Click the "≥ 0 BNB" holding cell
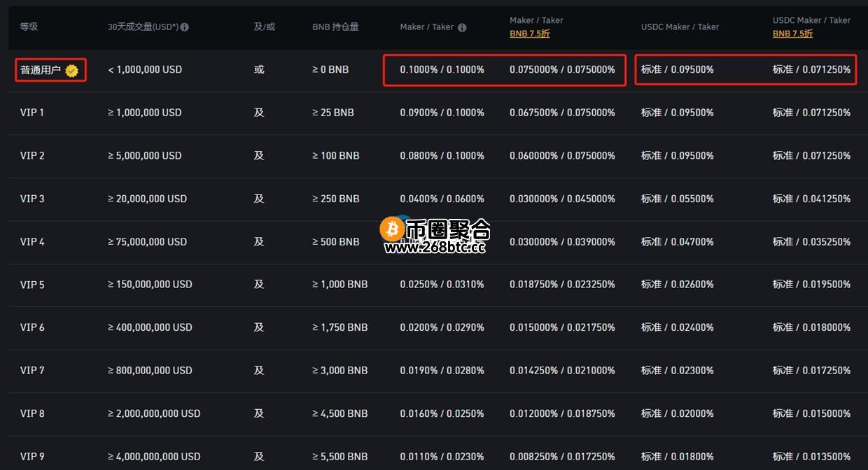Image resolution: width=868 pixels, height=470 pixels. [x=330, y=70]
